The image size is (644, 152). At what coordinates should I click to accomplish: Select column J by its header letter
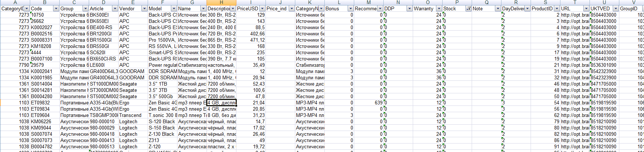tap(280, 2)
